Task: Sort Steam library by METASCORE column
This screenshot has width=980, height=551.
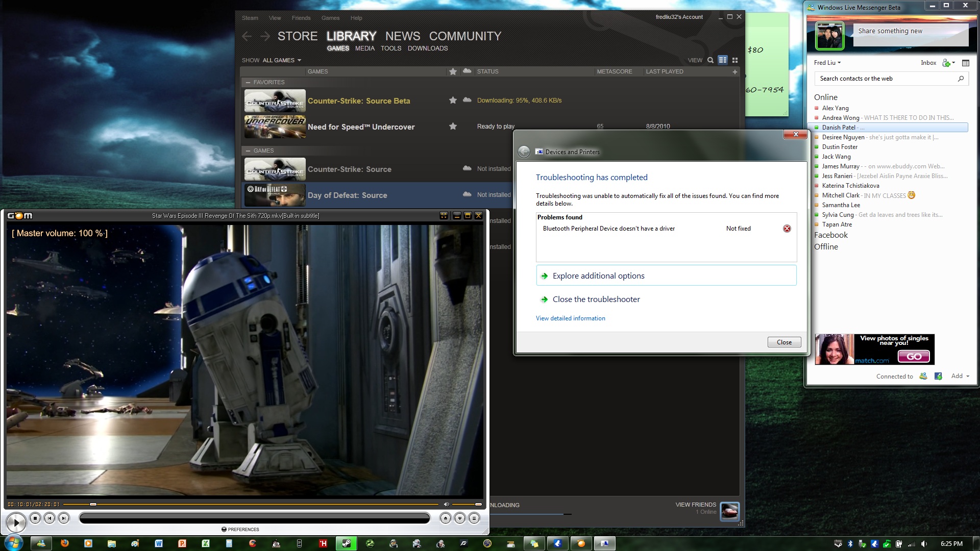Action: 615,71
